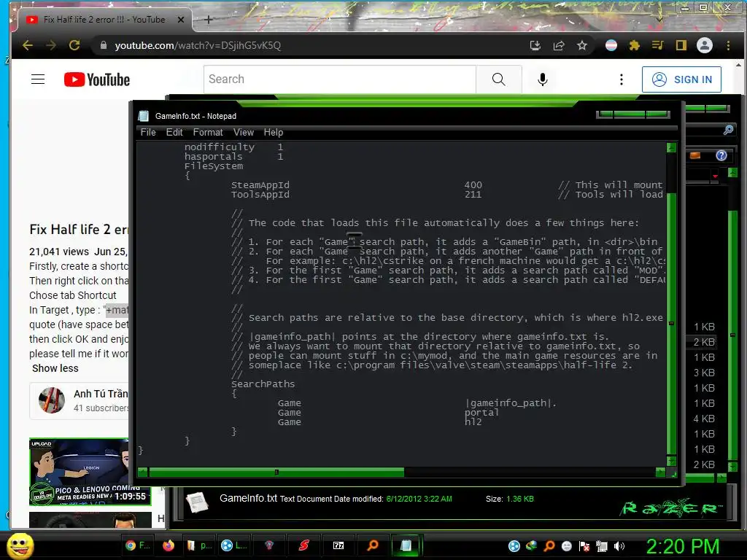
Task: Click Notepad scroll up arrow
Action: point(671,147)
